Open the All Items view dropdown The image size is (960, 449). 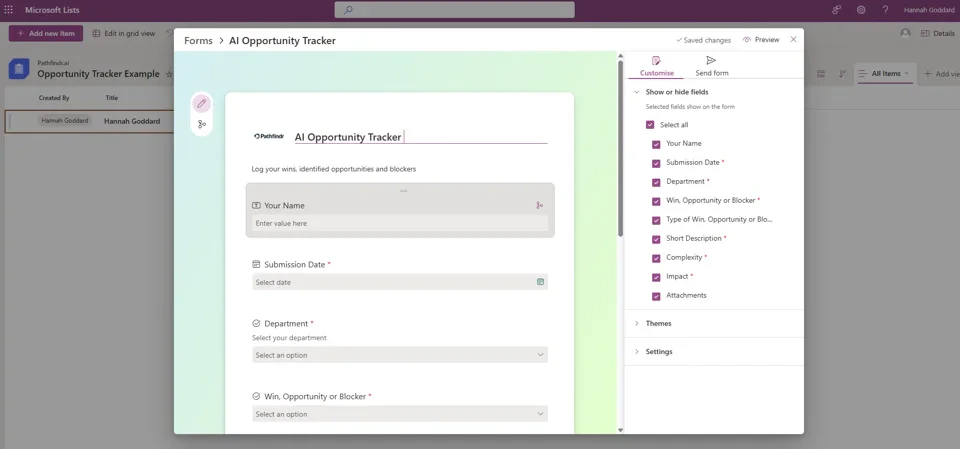pyautogui.click(x=885, y=74)
